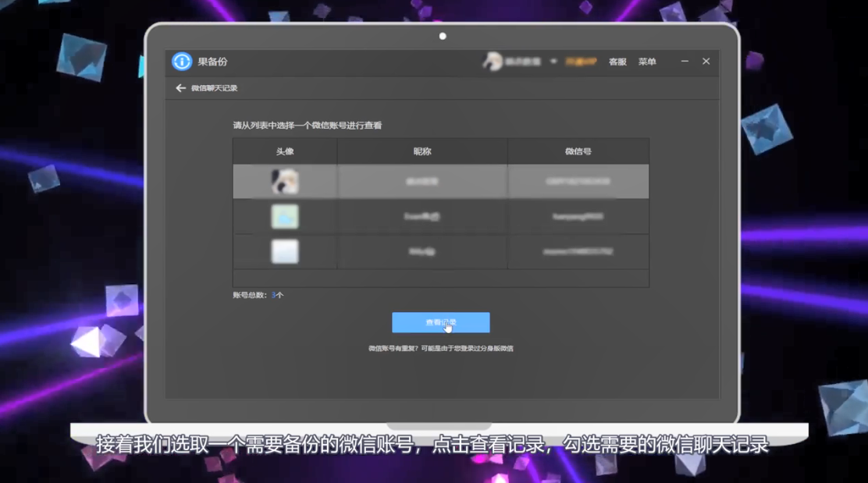Screen dimensions: 868x483
Task: Open the 菜单 menu
Action: [647, 62]
